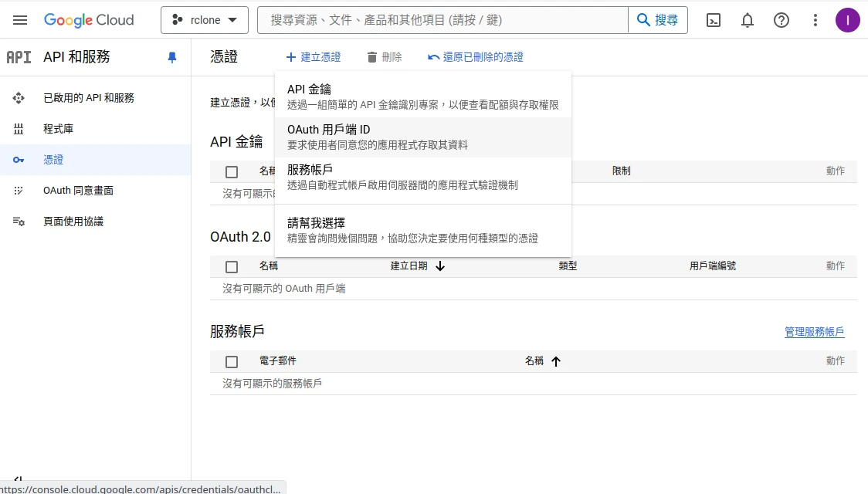The image size is (868, 494).
Task: Unpin API 和服務 using pin icon
Action: click(x=172, y=57)
